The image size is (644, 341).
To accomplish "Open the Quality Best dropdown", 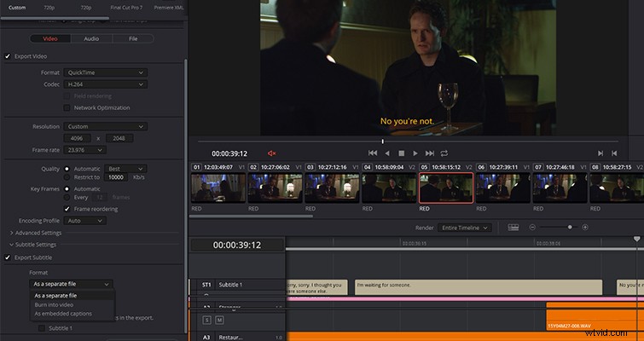I will coord(125,169).
